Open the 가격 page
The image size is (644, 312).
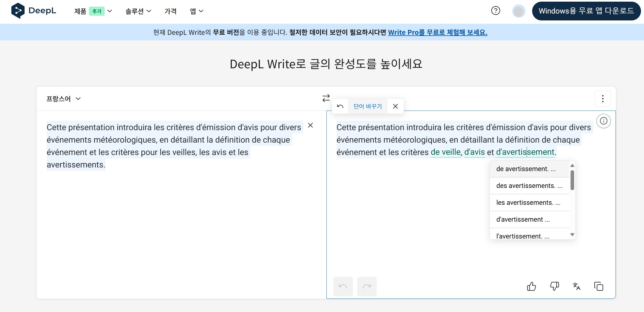170,11
